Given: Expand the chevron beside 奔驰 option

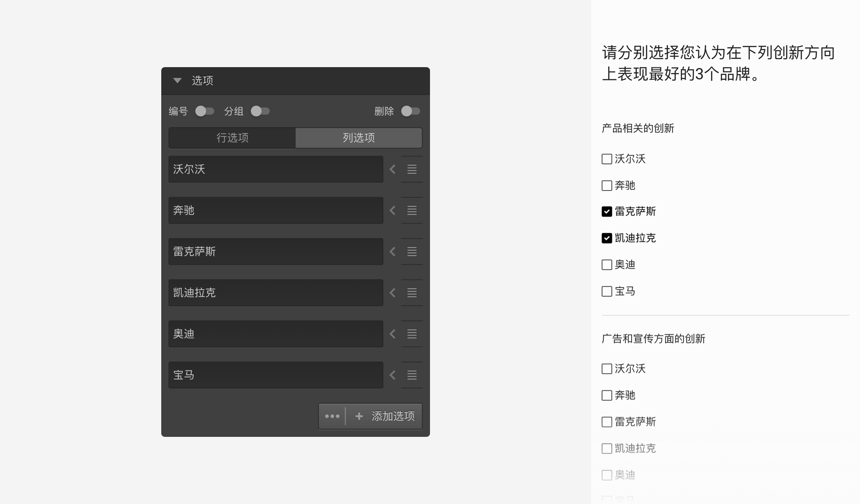Looking at the screenshot, I should [x=392, y=210].
